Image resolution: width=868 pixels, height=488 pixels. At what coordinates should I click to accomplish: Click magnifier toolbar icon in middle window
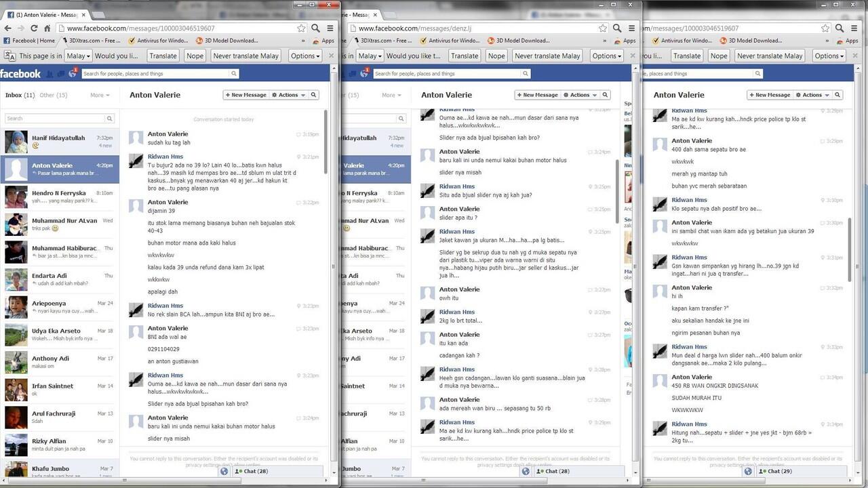click(617, 28)
